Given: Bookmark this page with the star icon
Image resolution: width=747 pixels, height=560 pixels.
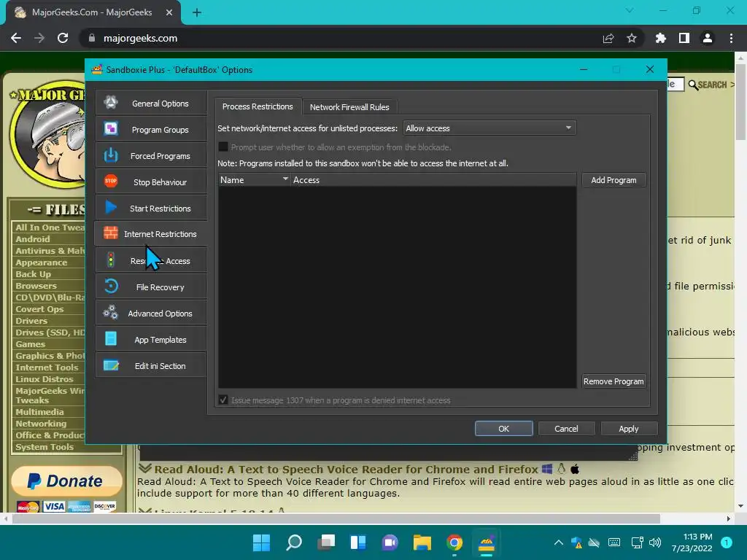Looking at the screenshot, I should [x=632, y=38].
